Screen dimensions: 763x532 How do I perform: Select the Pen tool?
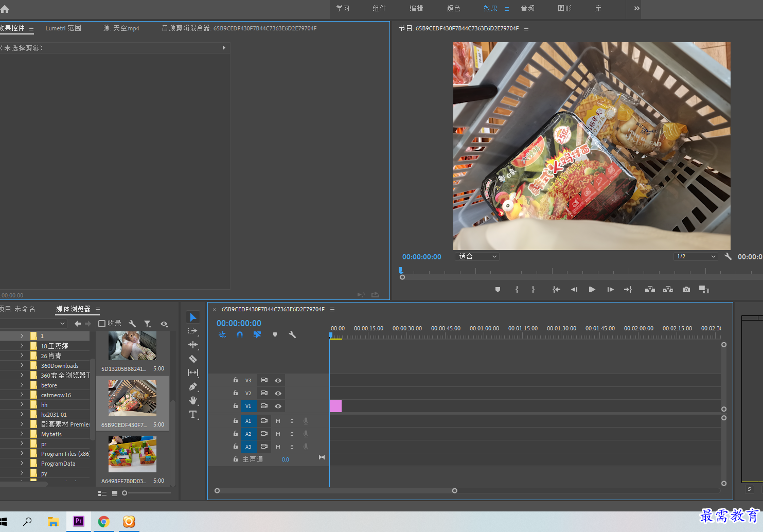[x=193, y=386]
